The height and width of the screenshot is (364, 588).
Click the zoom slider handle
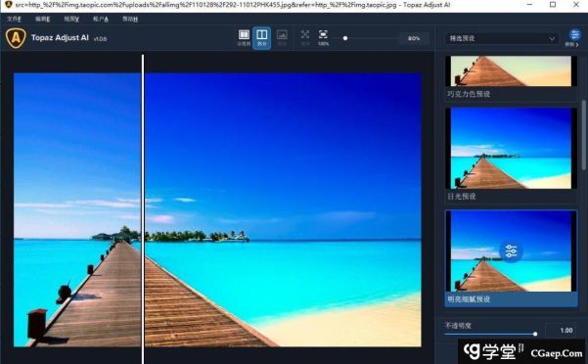coord(345,38)
